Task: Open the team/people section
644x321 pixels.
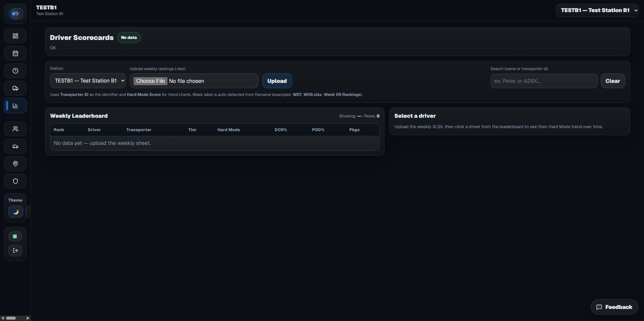Action: pos(15,128)
